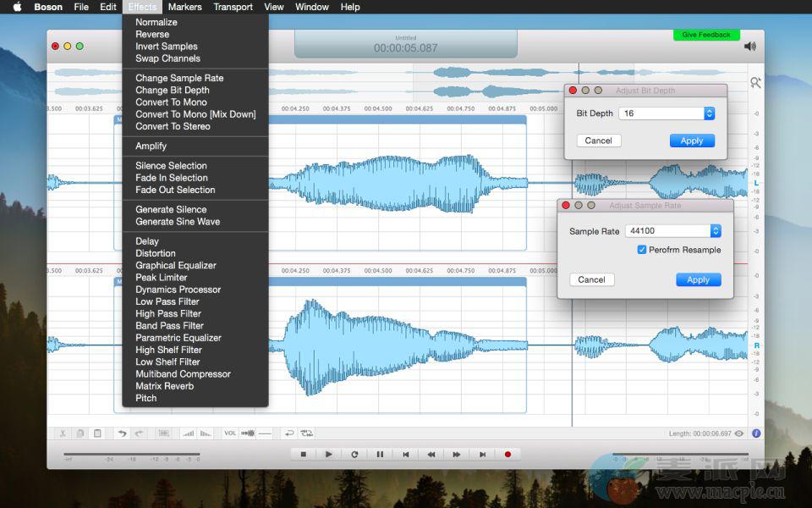This screenshot has height=508, width=812.
Task: Click the undo arrow icon
Action: click(x=122, y=433)
